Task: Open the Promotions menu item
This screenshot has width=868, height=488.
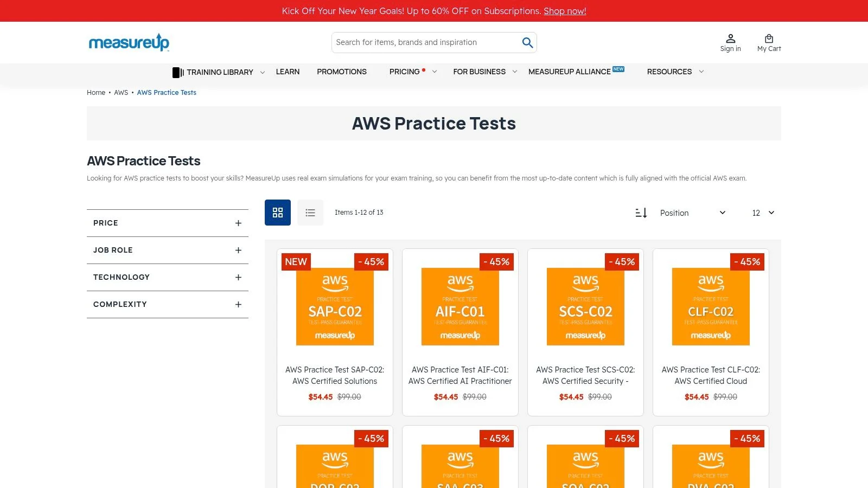Action: point(342,72)
